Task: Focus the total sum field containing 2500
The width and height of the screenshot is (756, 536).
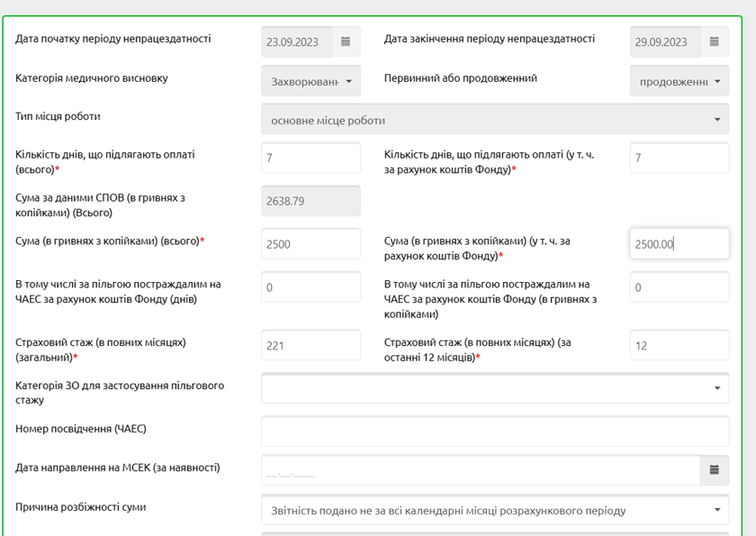Action: [x=310, y=243]
